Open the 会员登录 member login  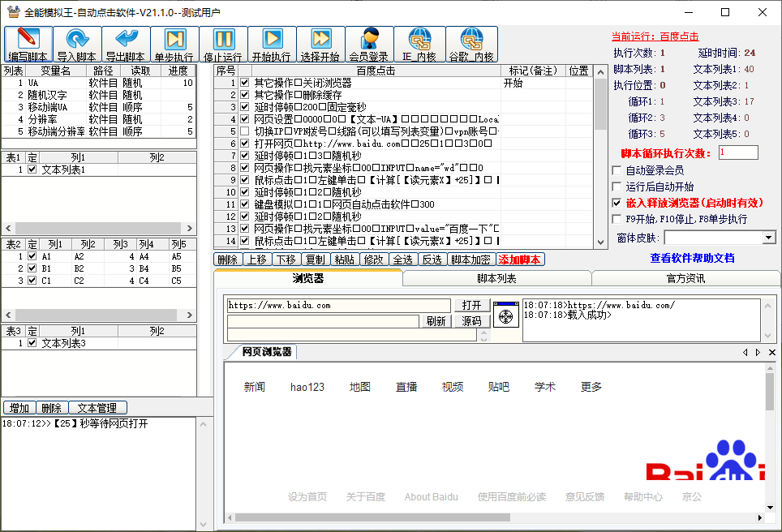click(x=369, y=45)
